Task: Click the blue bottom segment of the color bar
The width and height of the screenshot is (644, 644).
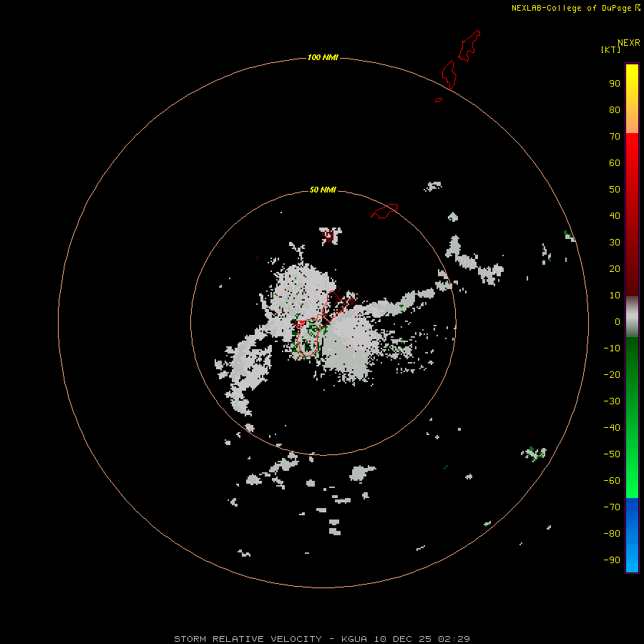Action: pos(632,535)
